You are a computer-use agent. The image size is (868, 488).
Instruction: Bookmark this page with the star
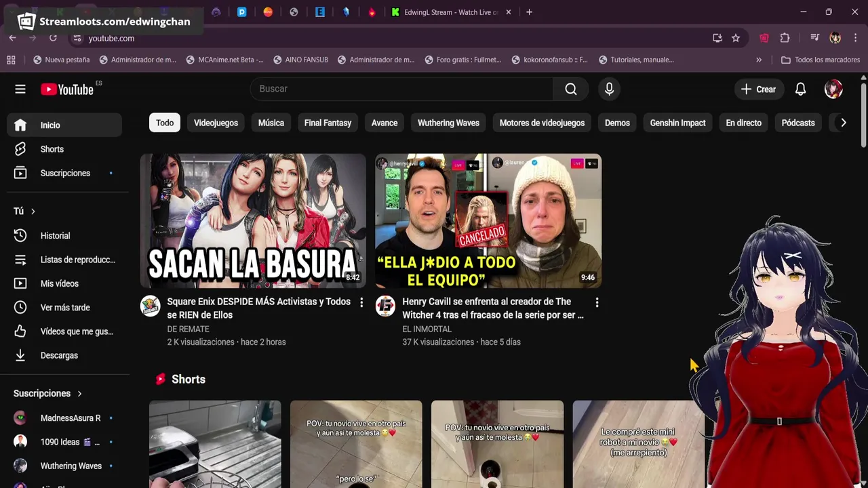pos(736,38)
